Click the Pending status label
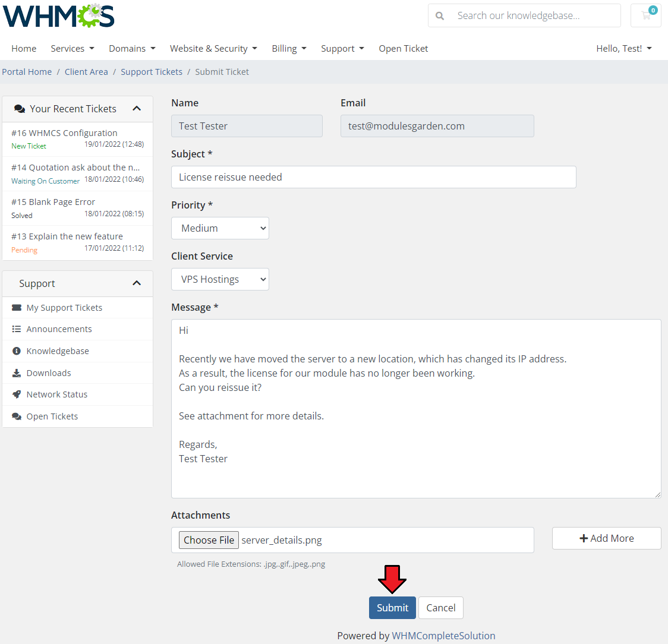The width and height of the screenshot is (668, 644). (x=24, y=250)
